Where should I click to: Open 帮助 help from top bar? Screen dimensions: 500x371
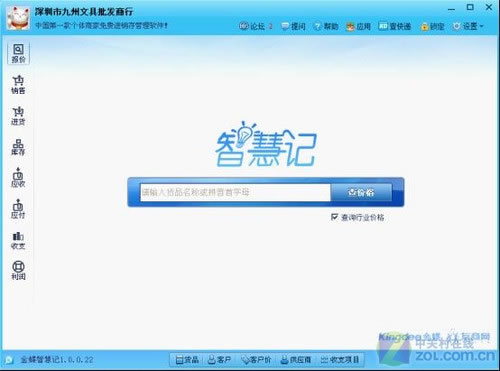326,26
